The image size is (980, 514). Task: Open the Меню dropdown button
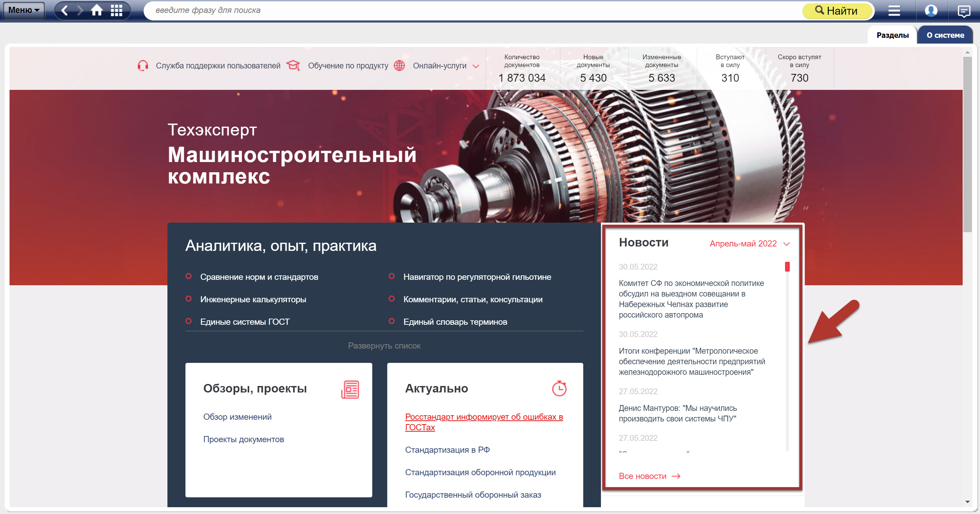tap(23, 10)
